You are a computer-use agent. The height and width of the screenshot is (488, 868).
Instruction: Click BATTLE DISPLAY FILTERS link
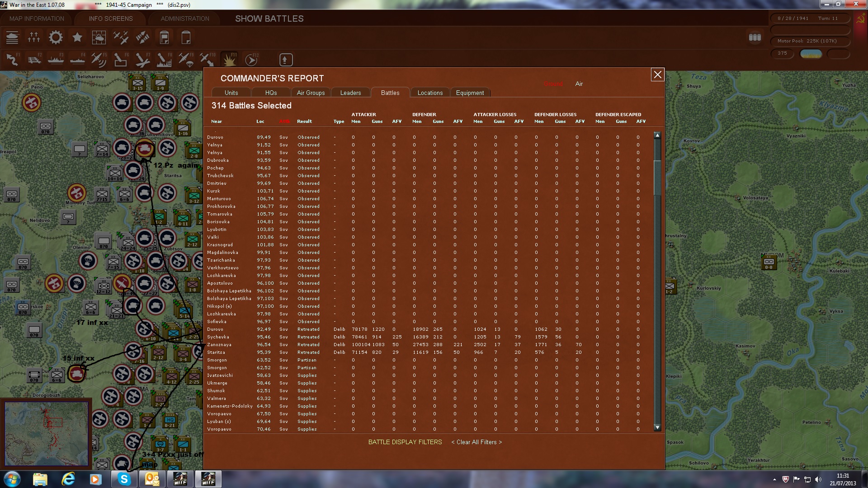pos(405,442)
